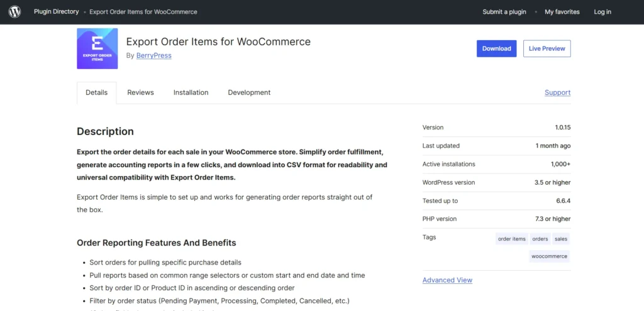Image resolution: width=644 pixels, height=311 pixels.
Task: Click the Tested up to value 6.6.4
Action: [x=563, y=201]
